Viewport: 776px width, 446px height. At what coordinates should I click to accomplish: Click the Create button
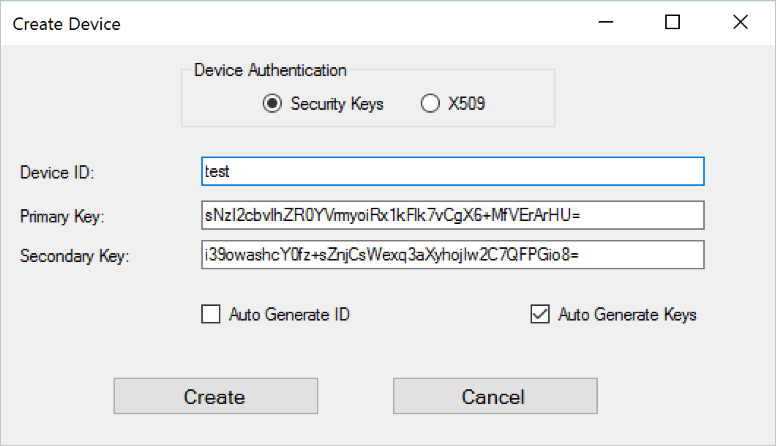click(x=215, y=396)
